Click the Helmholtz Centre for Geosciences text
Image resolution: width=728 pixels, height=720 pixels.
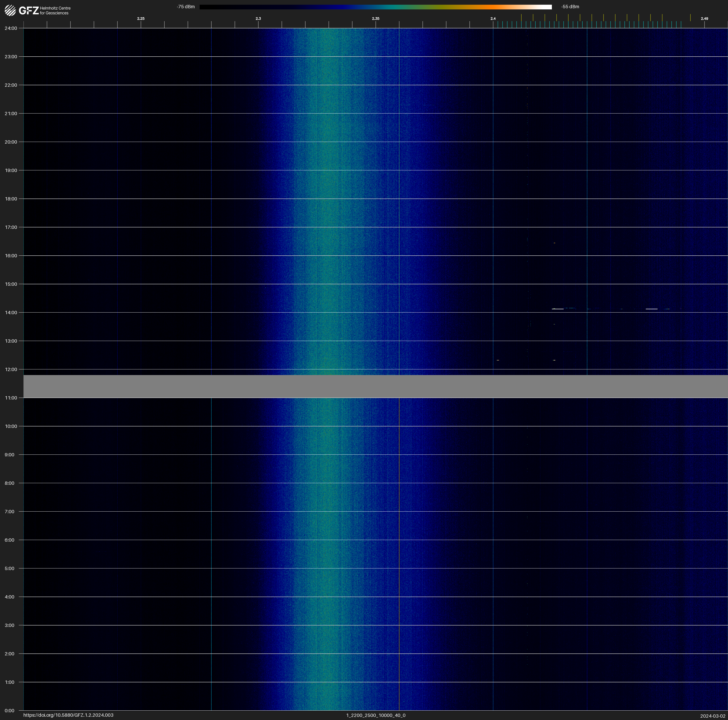[x=55, y=11]
